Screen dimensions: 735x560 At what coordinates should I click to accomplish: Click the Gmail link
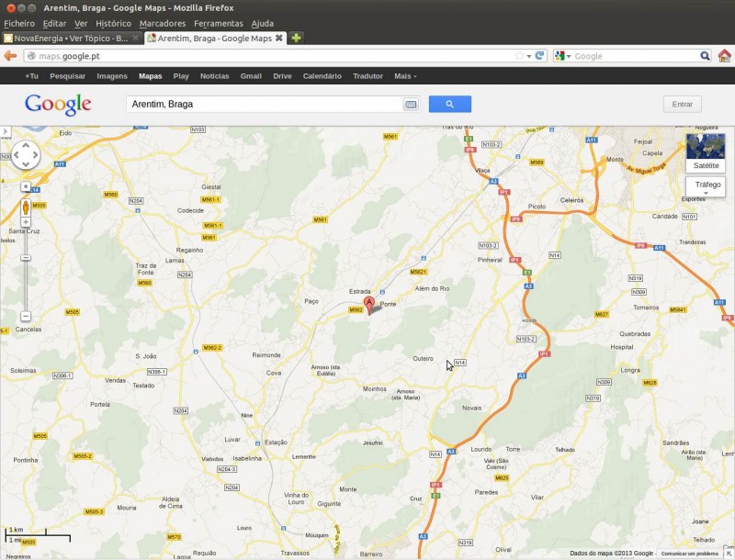tap(251, 76)
